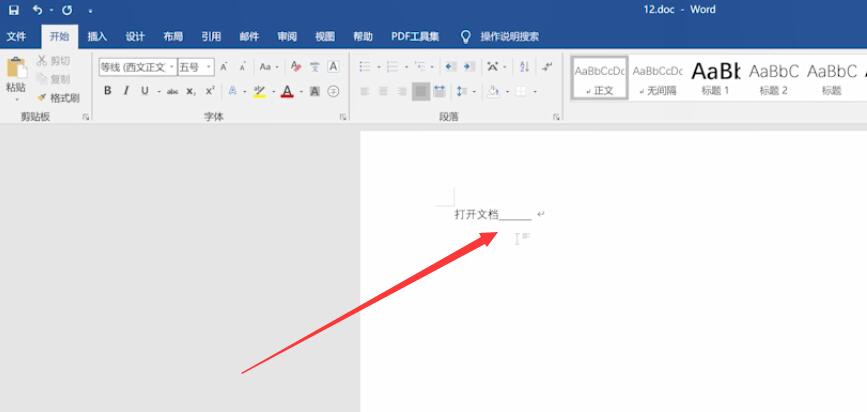Click the 复制 copy button
Viewport: 867px width, 412px height.
click(54, 79)
